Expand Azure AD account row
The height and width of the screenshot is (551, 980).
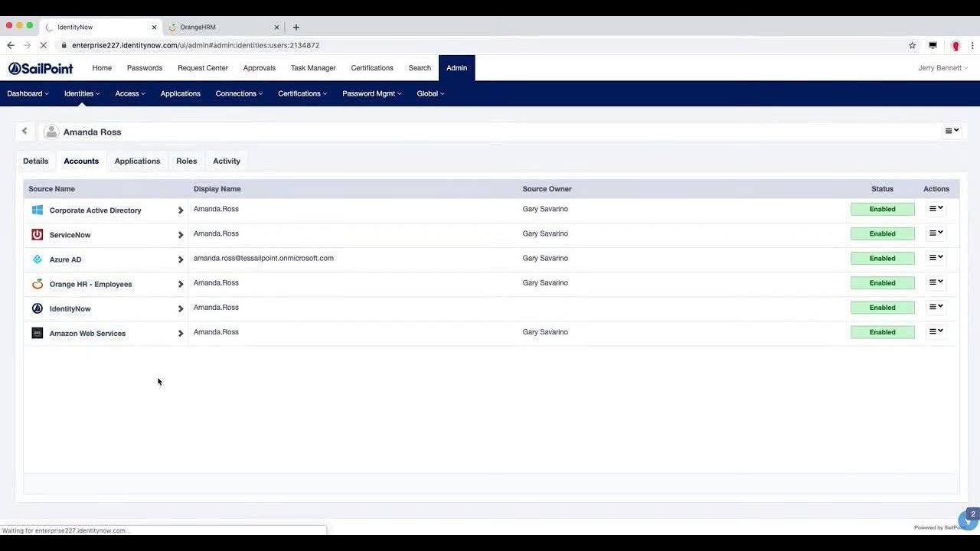click(181, 259)
